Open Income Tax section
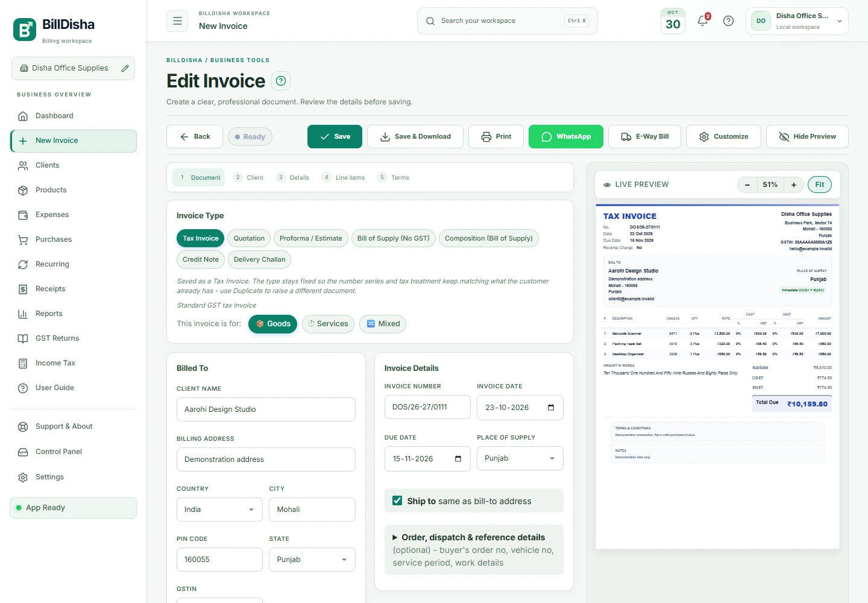 click(x=74, y=363)
